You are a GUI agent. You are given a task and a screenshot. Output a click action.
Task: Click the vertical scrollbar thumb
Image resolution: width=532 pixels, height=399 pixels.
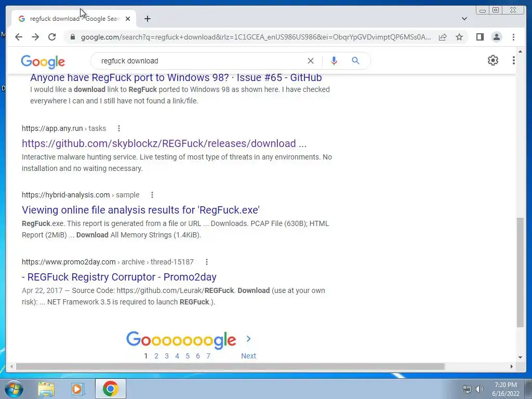coord(520,272)
